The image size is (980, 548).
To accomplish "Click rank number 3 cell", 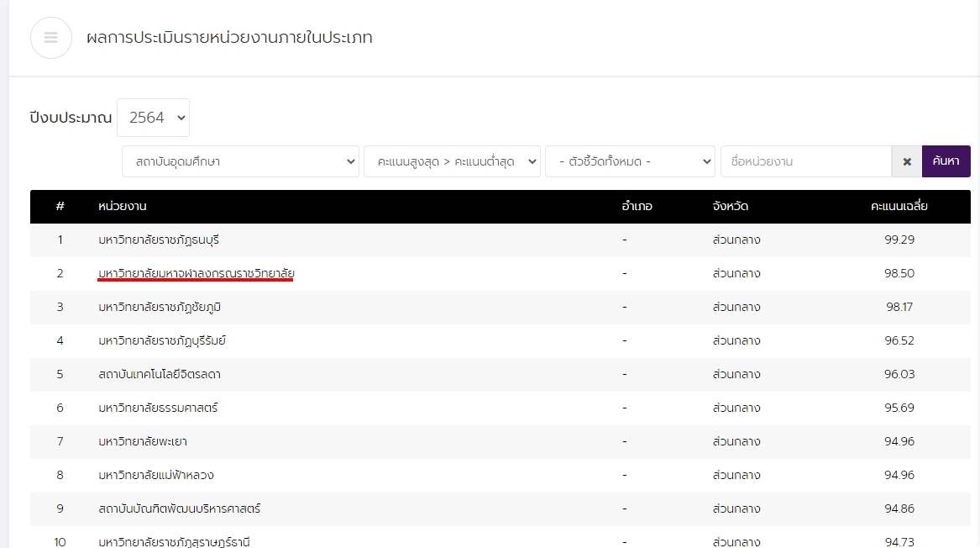I will (60, 307).
